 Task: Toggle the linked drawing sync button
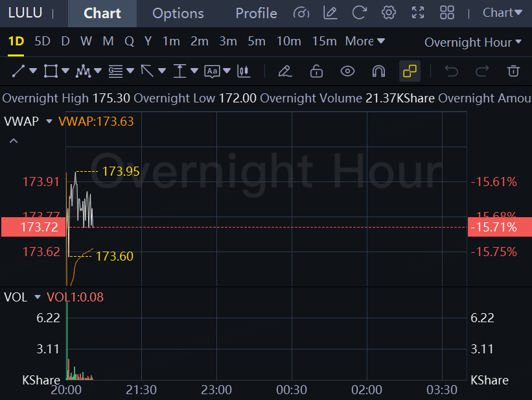click(x=410, y=71)
